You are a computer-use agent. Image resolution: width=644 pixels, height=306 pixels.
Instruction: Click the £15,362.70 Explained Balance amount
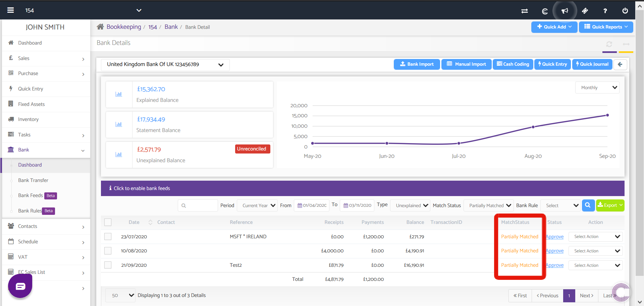151,89
